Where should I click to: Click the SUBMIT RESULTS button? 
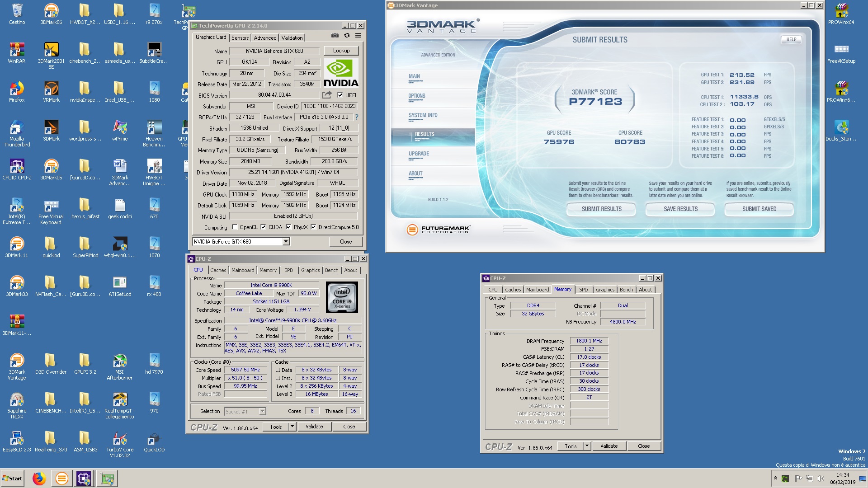pyautogui.click(x=601, y=209)
